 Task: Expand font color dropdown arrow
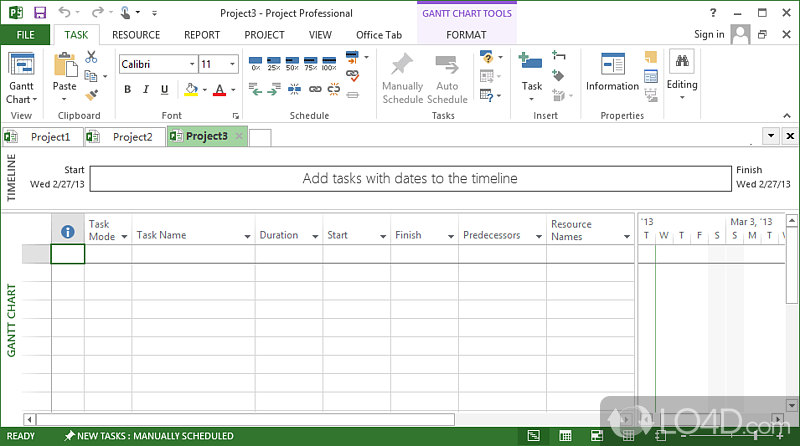tap(233, 90)
